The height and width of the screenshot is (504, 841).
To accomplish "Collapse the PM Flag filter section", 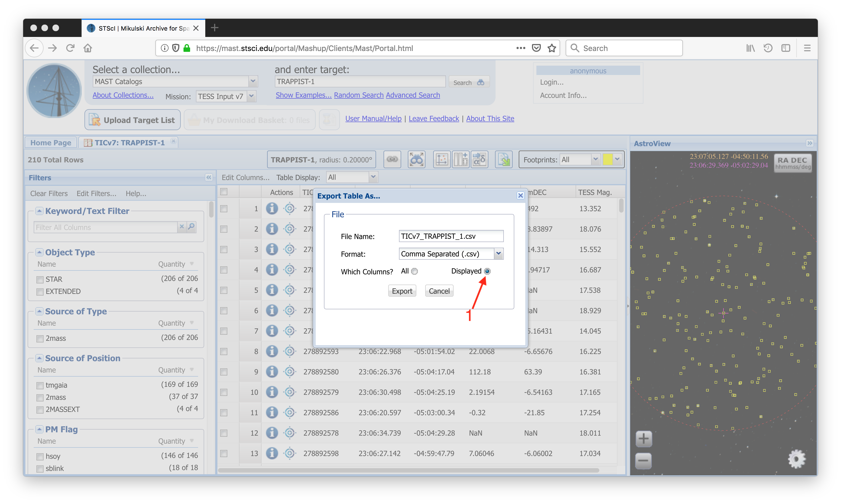I will 39,429.
